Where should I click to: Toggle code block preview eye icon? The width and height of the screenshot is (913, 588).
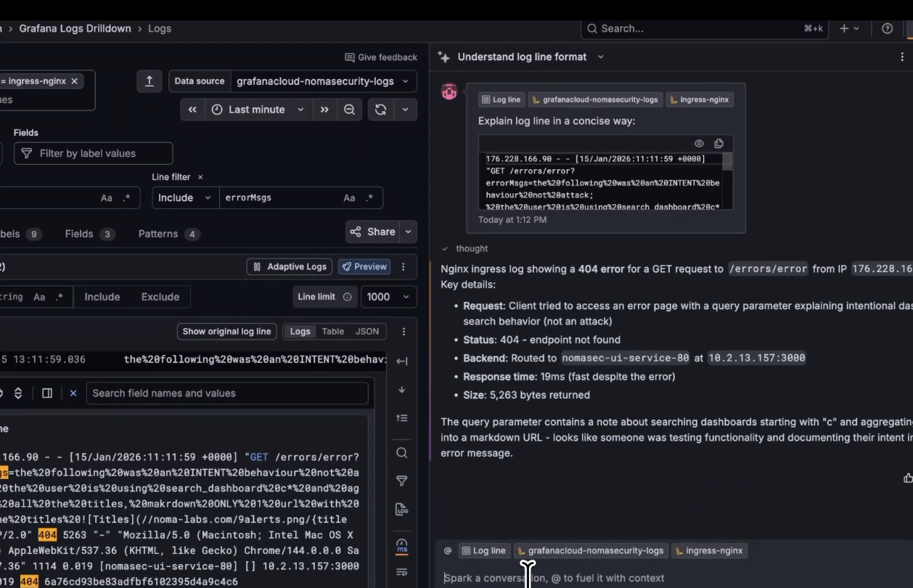[699, 144]
